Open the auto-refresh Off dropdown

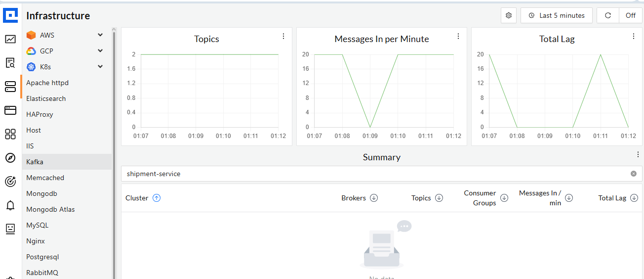point(631,15)
